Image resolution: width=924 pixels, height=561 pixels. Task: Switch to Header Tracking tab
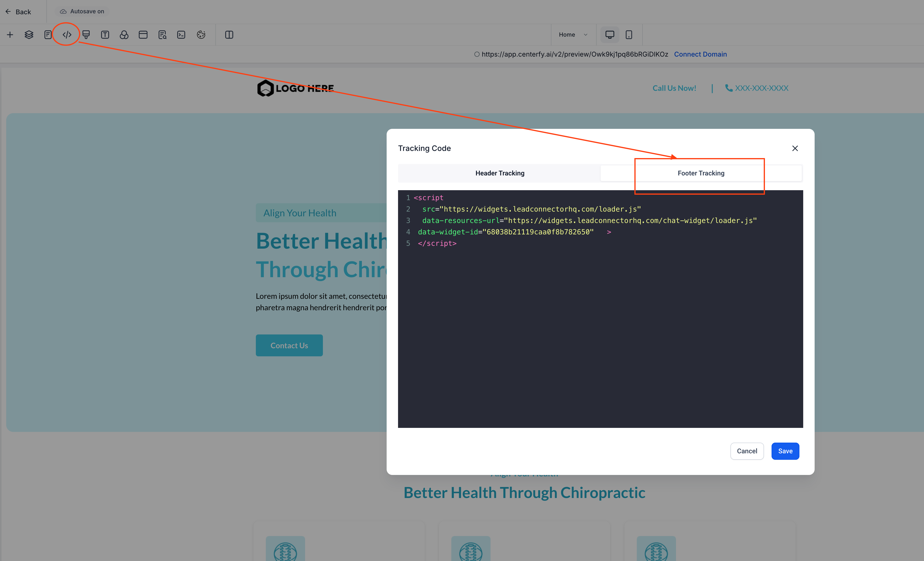pyautogui.click(x=500, y=173)
